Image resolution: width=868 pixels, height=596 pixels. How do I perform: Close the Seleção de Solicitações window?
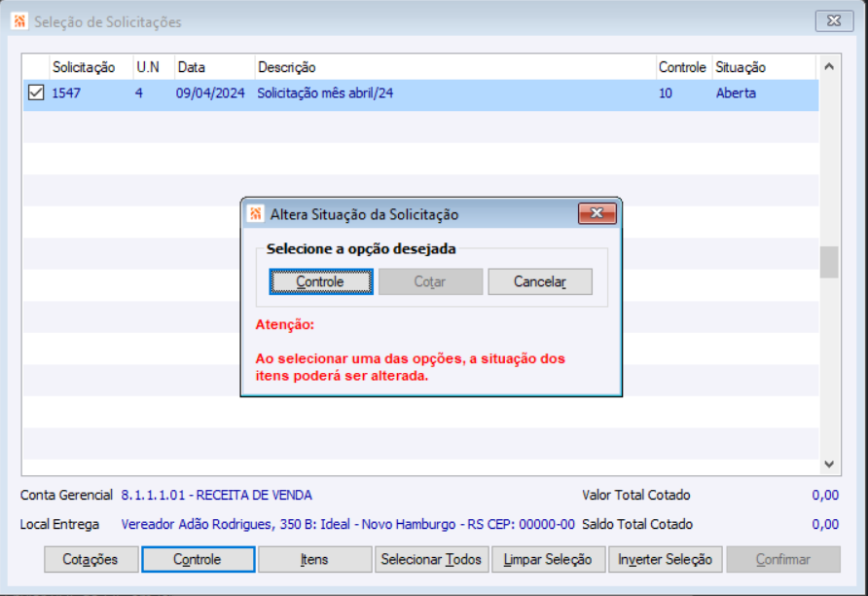(x=834, y=21)
